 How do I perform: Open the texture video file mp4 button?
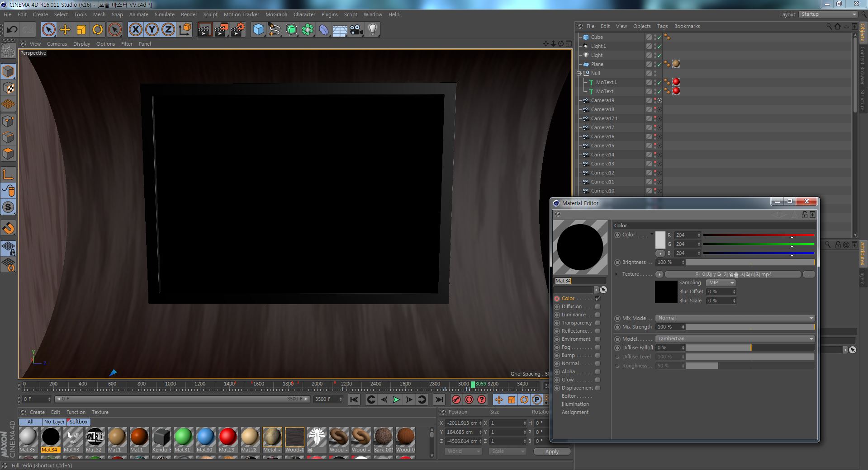point(733,274)
